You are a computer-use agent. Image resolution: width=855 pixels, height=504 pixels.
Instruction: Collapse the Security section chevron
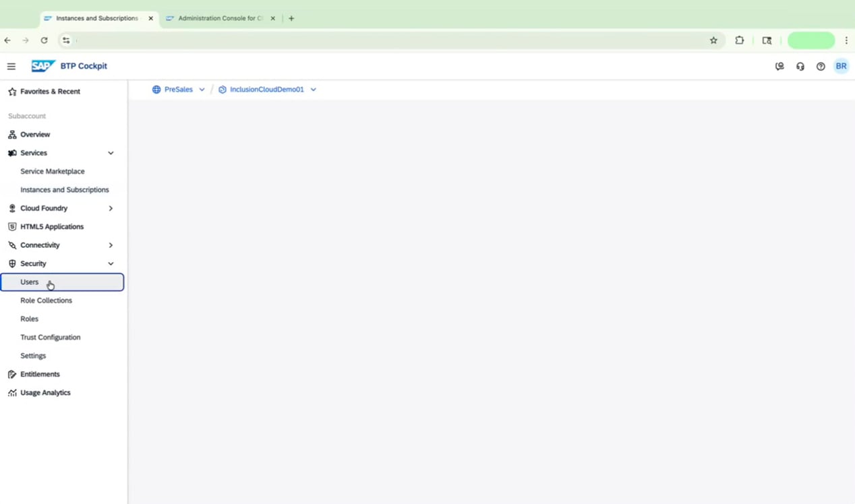click(111, 263)
